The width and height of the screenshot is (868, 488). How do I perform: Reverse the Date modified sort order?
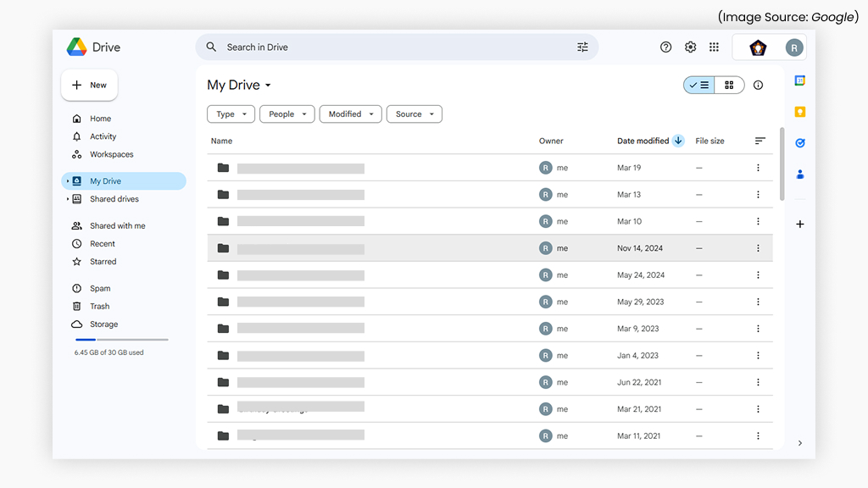(x=677, y=141)
